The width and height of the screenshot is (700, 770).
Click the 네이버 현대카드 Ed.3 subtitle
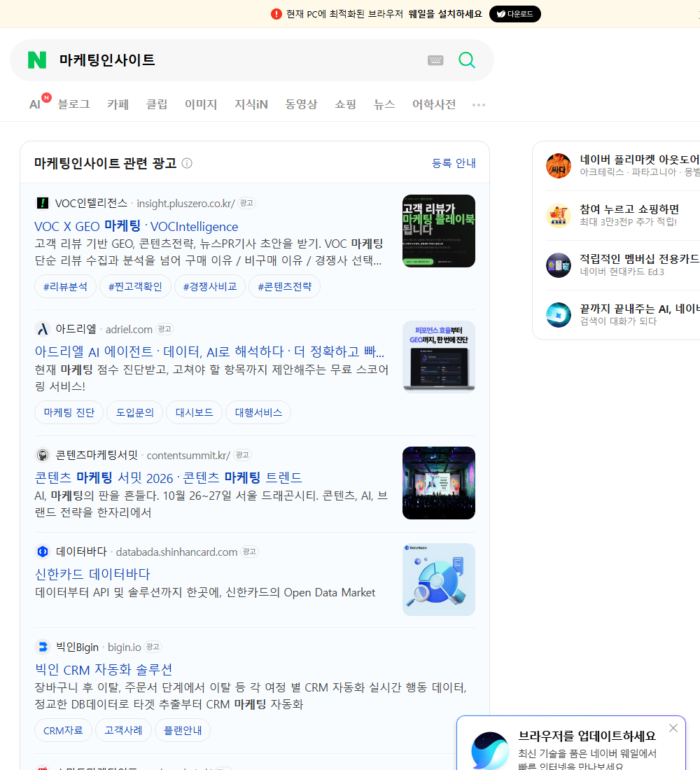pyautogui.click(x=622, y=272)
